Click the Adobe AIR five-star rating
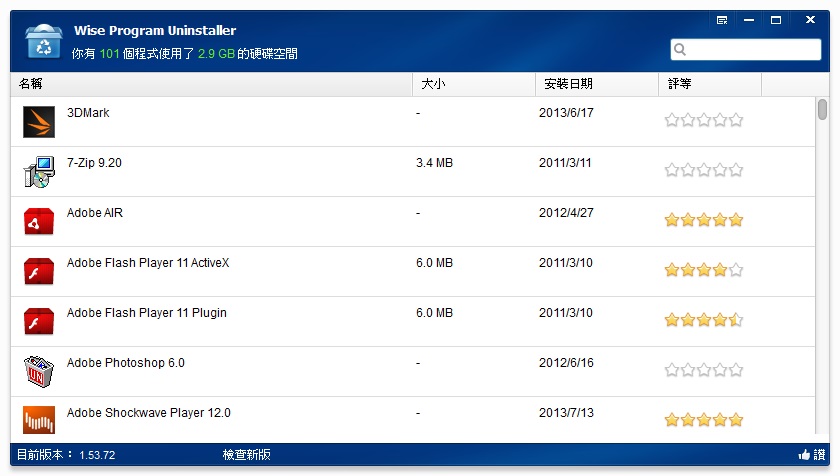This screenshot has height=476, width=840. (704, 220)
